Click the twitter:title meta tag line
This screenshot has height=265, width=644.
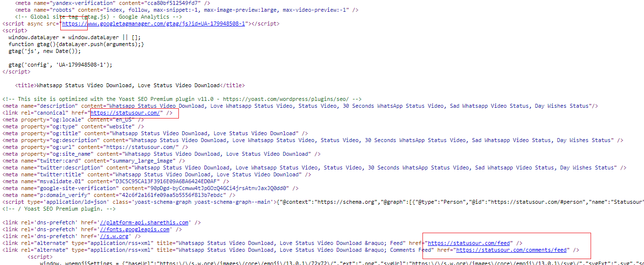(x=156, y=174)
